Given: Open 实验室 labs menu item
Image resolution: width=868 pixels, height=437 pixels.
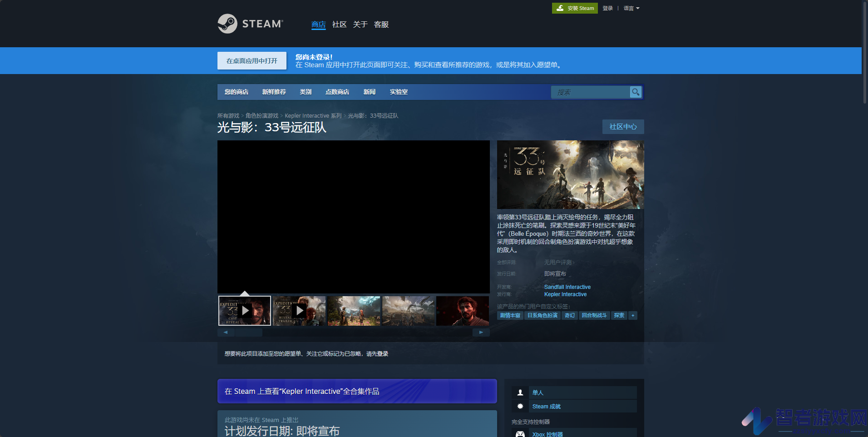Looking at the screenshot, I should pyautogui.click(x=399, y=92).
